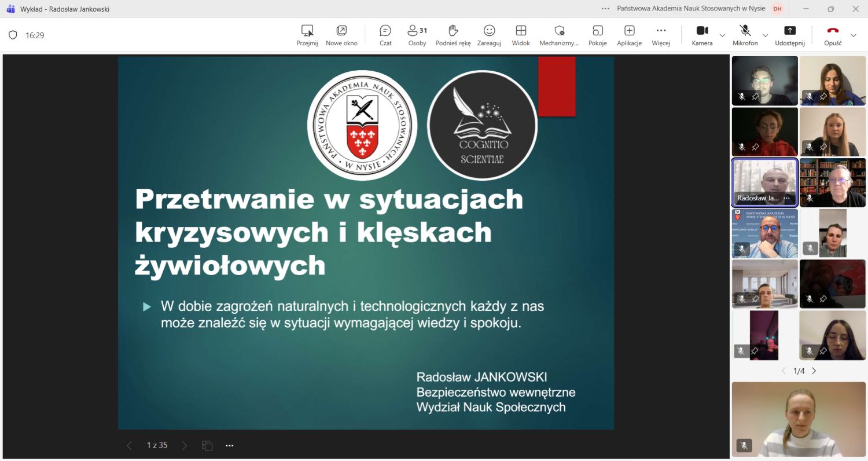Raise your hand with Podnieś rękę
The image size is (868, 461).
tap(453, 35)
